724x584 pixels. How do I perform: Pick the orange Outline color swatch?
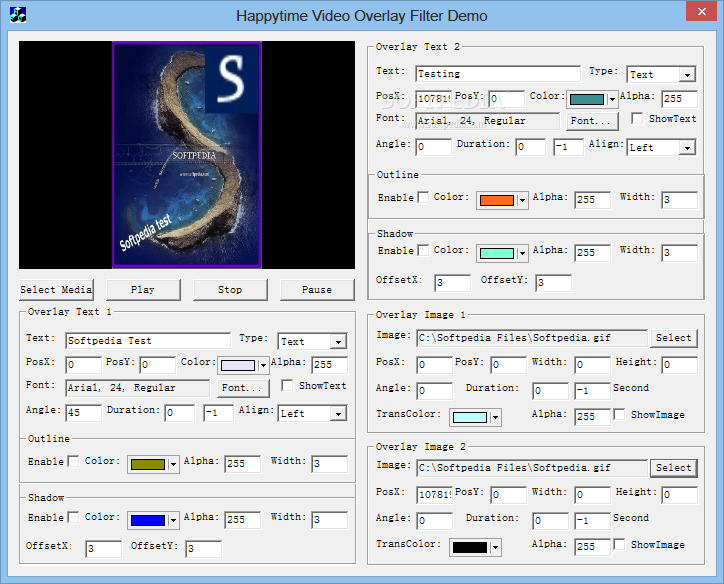coord(497,200)
